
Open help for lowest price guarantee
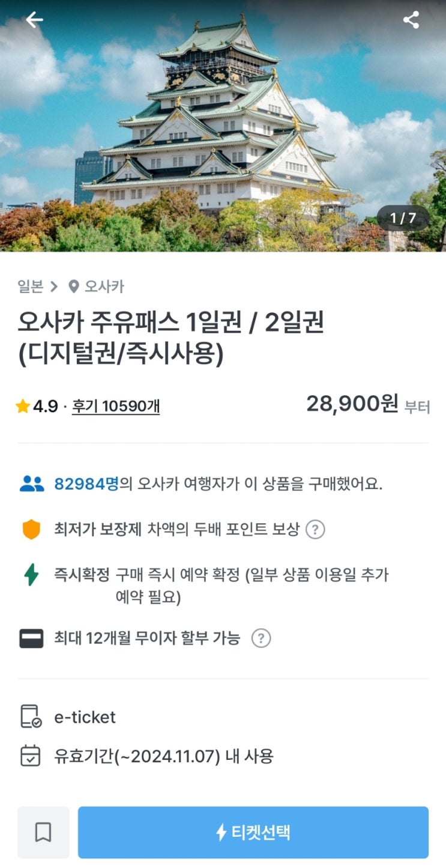(x=315, y=530)
